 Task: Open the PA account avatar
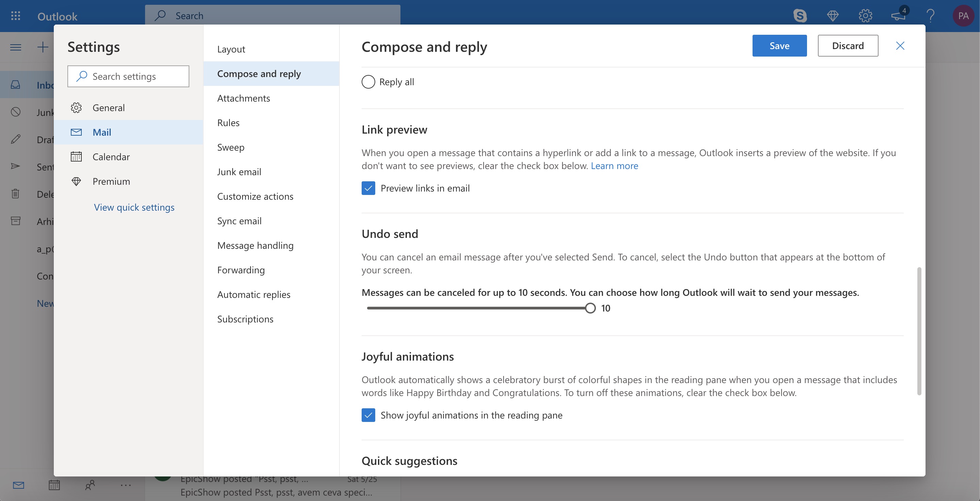(x=963, y=16)
